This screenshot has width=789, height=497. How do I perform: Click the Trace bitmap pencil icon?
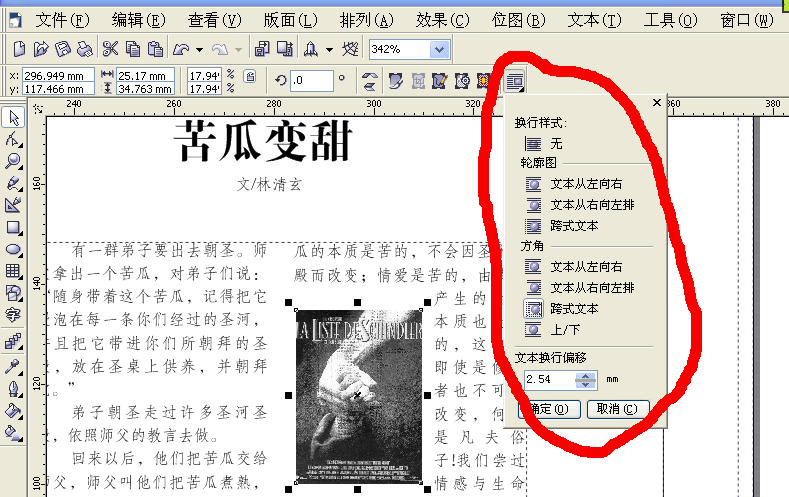pyautogui.click(x=439, y=81)
